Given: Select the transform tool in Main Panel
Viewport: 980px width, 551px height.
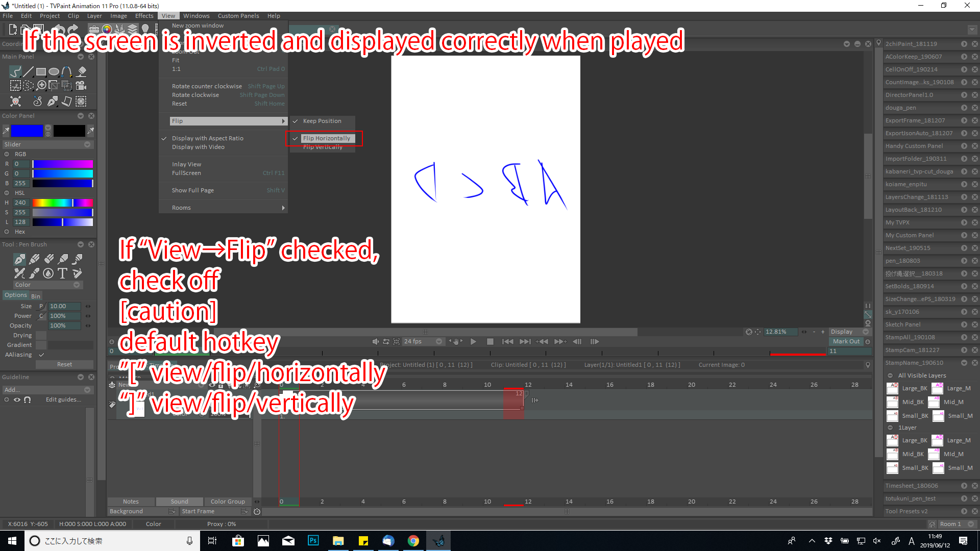Looking at the screenshot, I should (x=67, y=86).
